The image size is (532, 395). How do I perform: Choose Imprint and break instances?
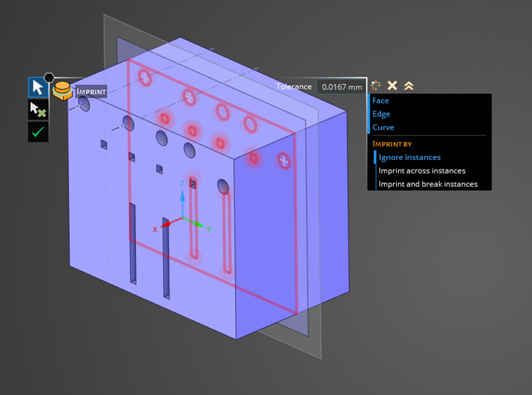[428, 185]
